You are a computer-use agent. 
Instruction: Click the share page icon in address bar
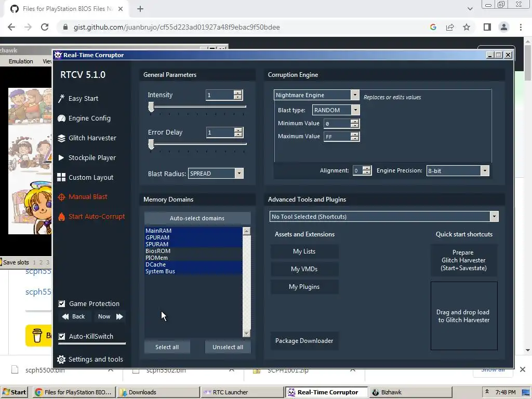pos(450,27)
